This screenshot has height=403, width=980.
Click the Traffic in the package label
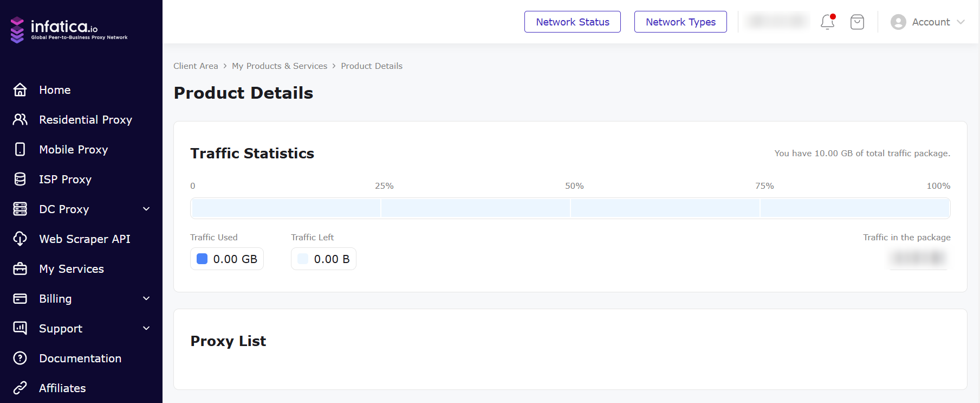(906, 237)
